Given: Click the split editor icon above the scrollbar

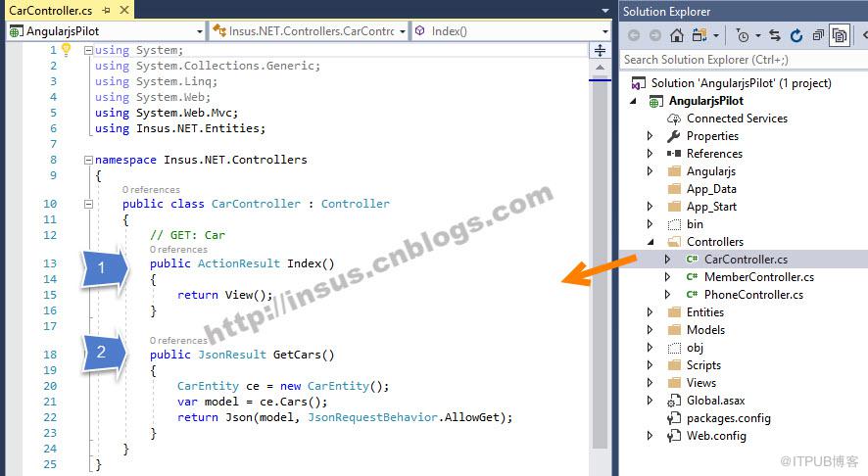Looking at the screenshot, I should click(600, 50).
